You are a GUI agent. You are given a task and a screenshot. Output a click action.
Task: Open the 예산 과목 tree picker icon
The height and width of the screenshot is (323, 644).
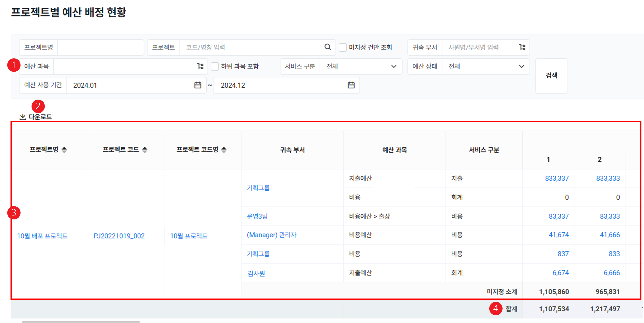(200, 66)
